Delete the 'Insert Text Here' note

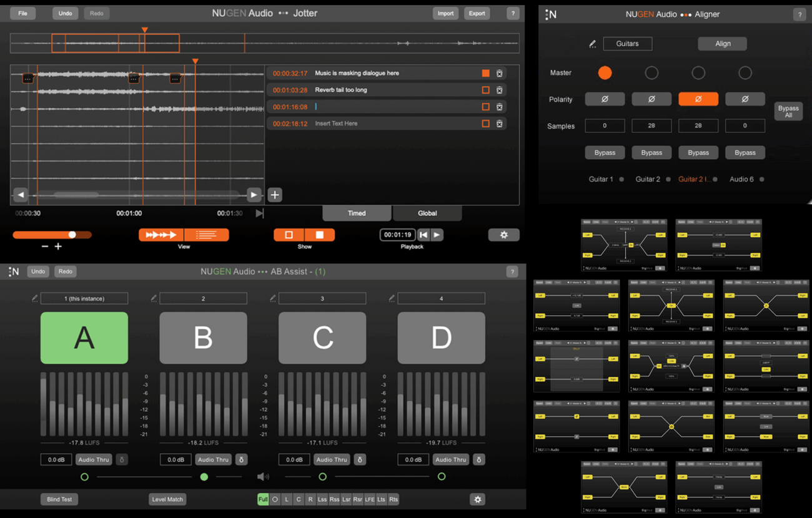(500, 124)
